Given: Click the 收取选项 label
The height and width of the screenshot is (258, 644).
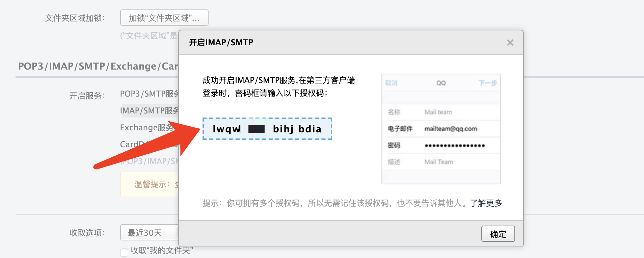Looking at the screenshot, I should click(x=87, y=233).
